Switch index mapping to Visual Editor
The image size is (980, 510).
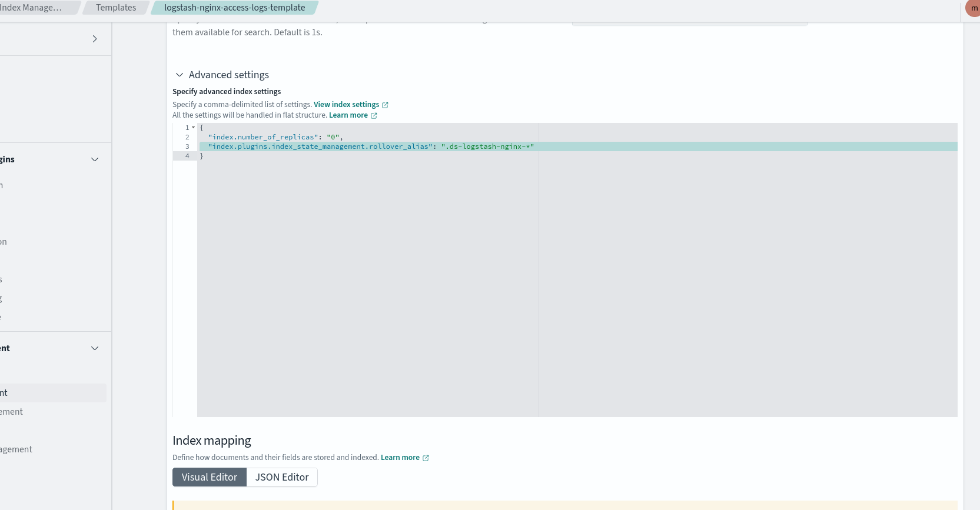[x=209, y=477]
